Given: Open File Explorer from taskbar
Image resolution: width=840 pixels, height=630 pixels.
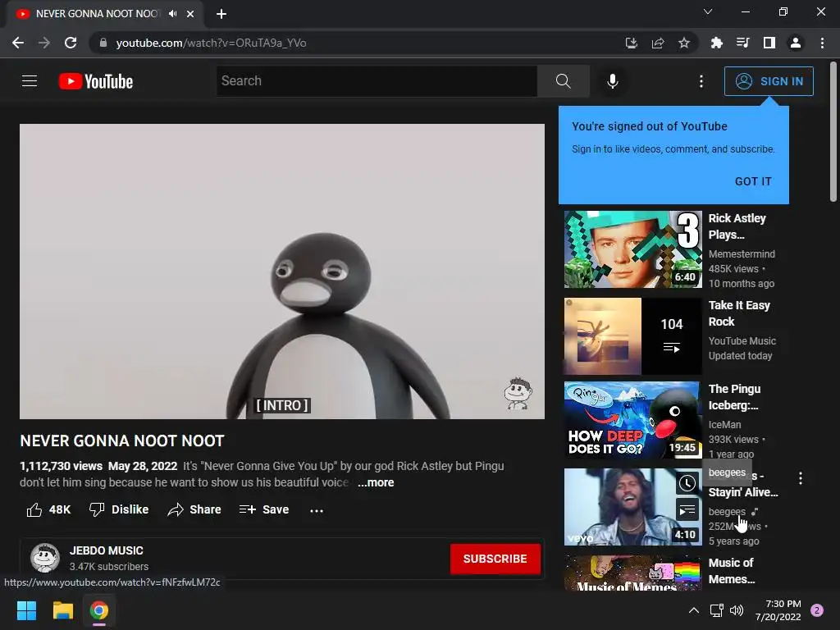Looking at the screenshot, I should [x=62, y=610].
